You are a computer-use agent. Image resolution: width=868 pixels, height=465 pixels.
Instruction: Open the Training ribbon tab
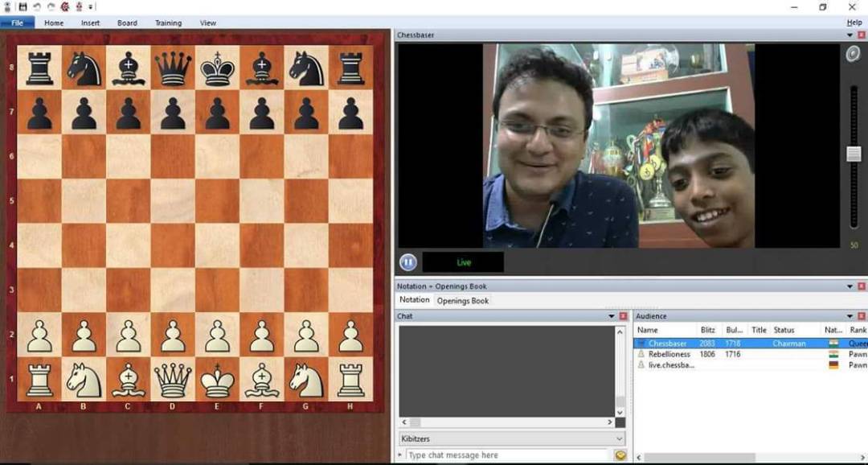[x=168, y=23]
